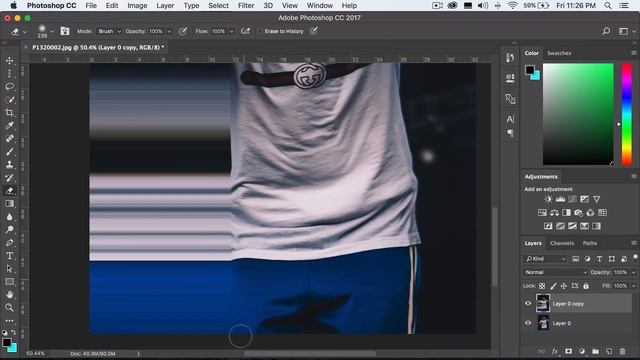This screenshot has height=360, width=640.
Task: Select the Healing Brush tool
Action: pyautogui.click(x=9, y=138)
